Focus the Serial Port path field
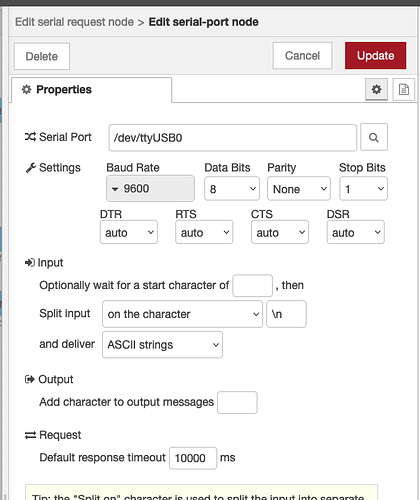Viewport: 420px width, 500px height. (x=233, y=138)
